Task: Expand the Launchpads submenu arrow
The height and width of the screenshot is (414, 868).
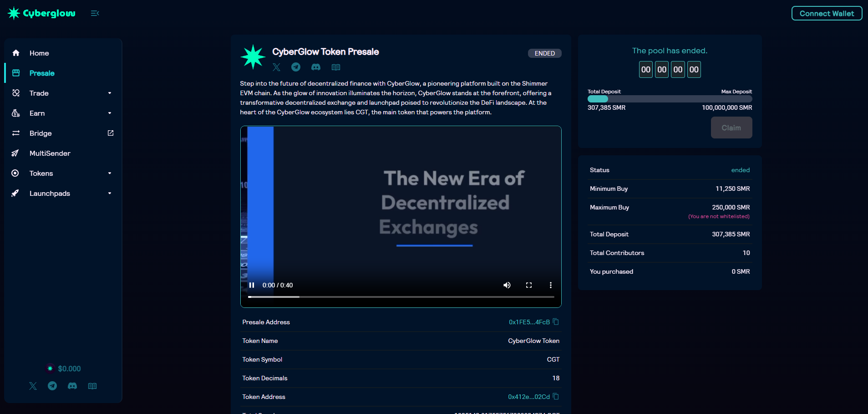Action: (x=110, y=193)
